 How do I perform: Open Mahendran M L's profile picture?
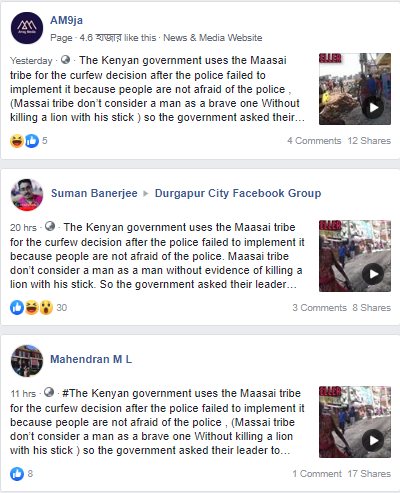(x=27, y=361)
